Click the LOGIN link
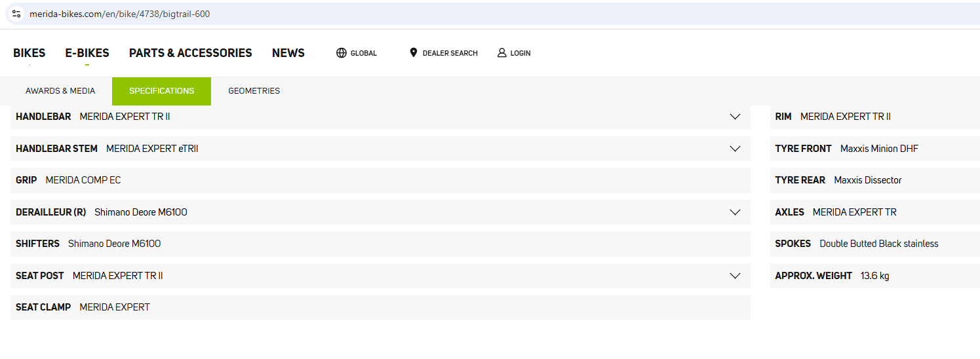 (520, 53)
